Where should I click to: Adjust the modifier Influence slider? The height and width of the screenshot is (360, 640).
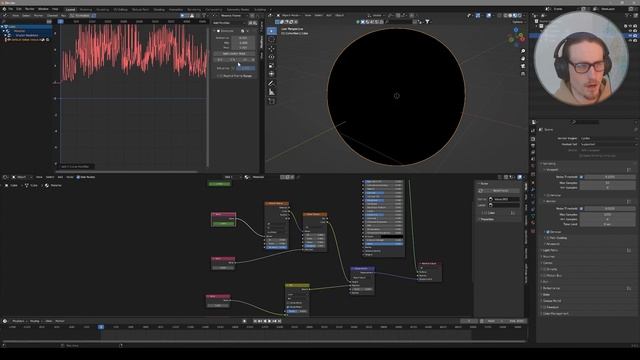(x=245, y=68)
